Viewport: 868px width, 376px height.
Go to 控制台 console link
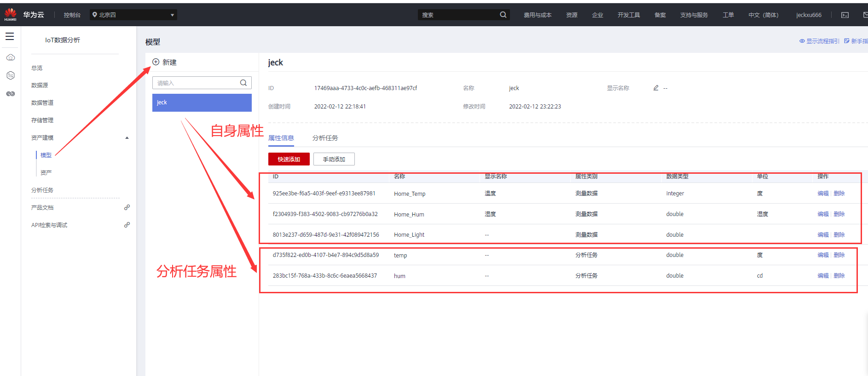(72, 15)
